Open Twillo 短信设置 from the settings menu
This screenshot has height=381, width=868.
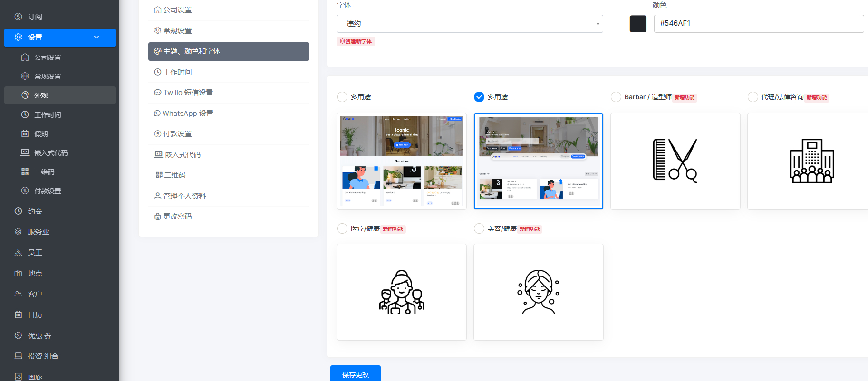tap(188, 93)
